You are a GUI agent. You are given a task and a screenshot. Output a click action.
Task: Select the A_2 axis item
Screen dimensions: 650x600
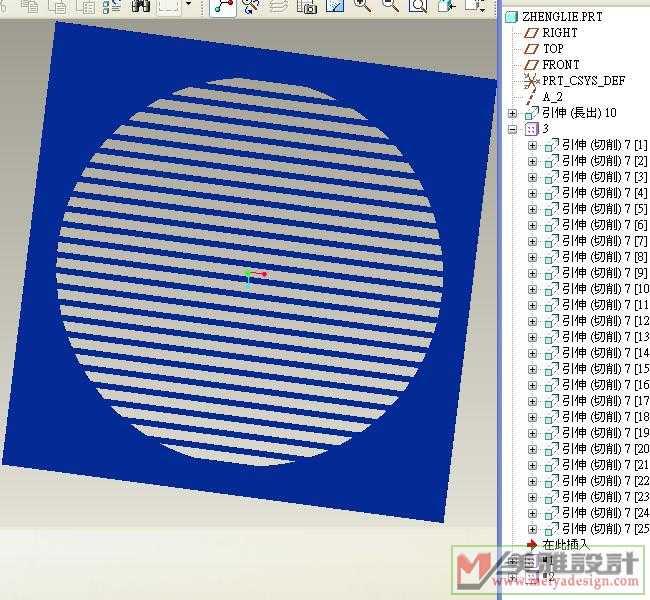tap(552, 97)
